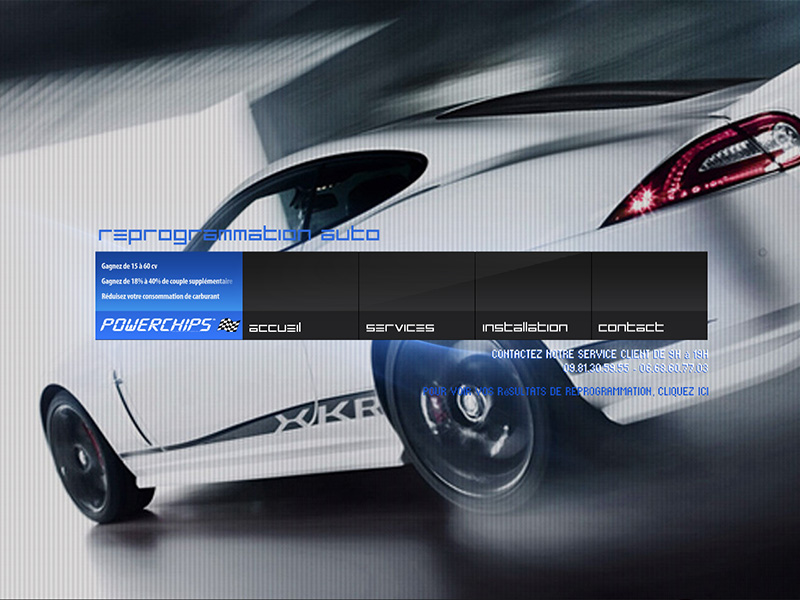Screen dimensions: 800x600
Task: Click the dark panel above installation
Action: click(533, 281)
